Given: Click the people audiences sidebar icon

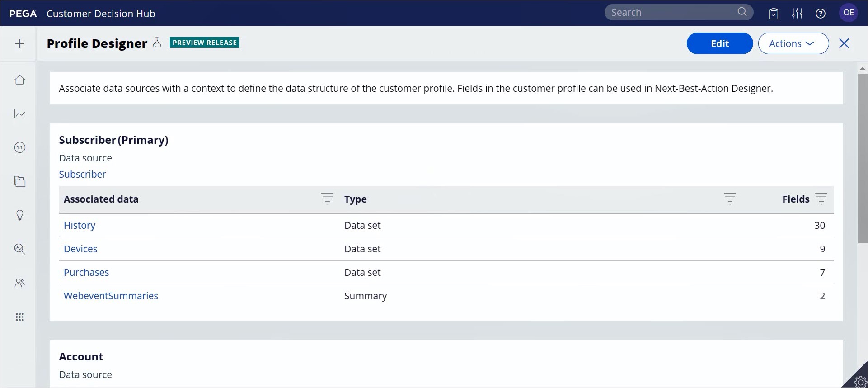Looking at the screenshot, I should [x=19, y=283].
